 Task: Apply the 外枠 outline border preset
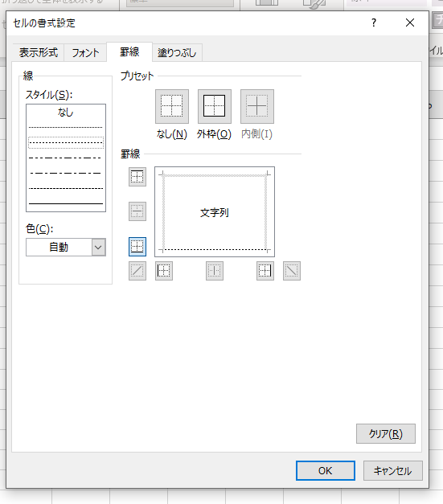(215, 106)
